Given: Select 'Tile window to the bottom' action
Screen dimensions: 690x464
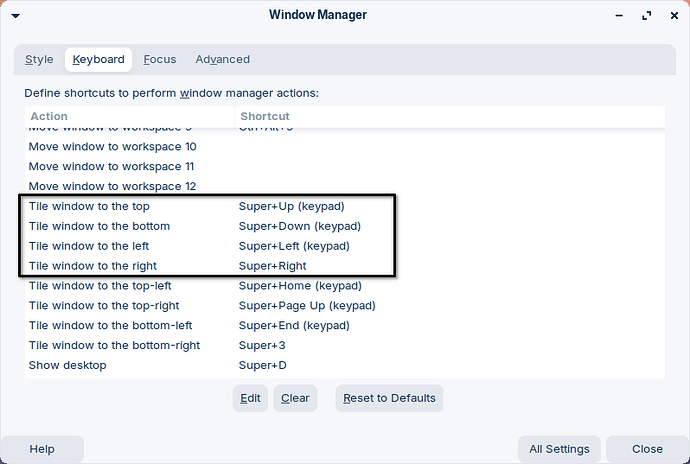Looking at the screenshot, I should coord(99,226).
